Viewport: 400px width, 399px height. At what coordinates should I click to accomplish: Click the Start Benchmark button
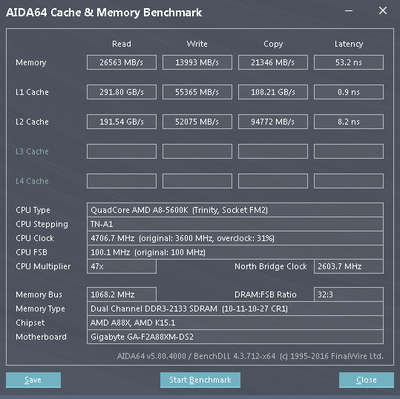200,380
